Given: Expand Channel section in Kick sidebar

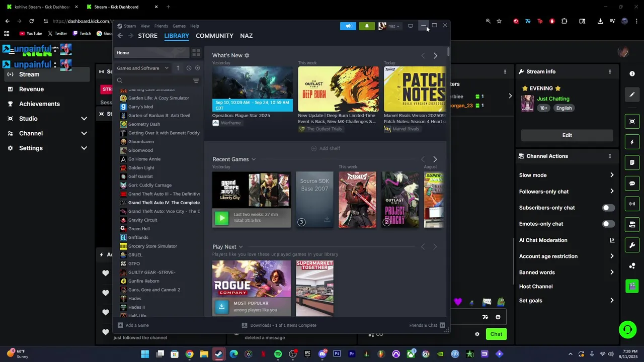Looking at the screenshot, I should click(84, 133).
